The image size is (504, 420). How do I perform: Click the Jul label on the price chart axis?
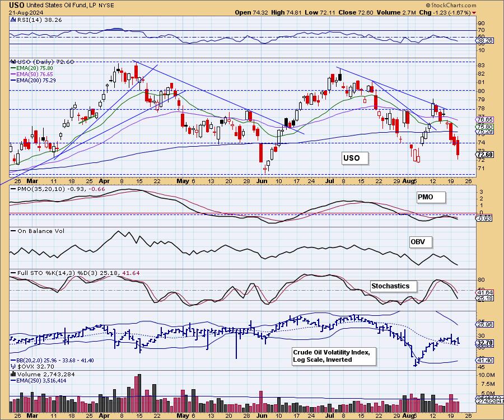tap(330, 181)
